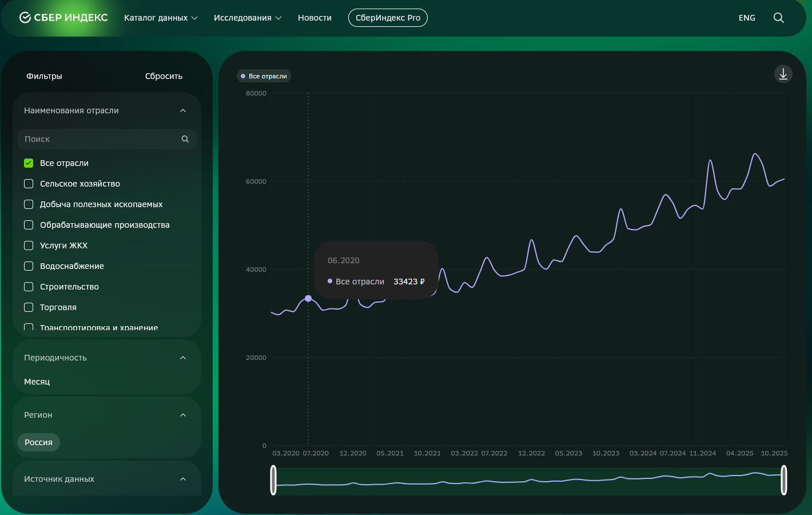Click the search magnifier icon in header
The width and height of the screenshot is (812, 515).
point(778,18)
